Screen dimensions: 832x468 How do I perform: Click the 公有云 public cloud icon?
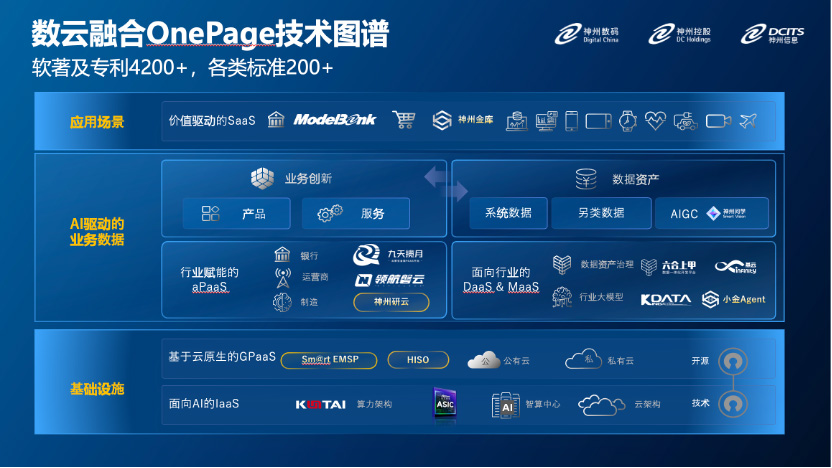484,360
